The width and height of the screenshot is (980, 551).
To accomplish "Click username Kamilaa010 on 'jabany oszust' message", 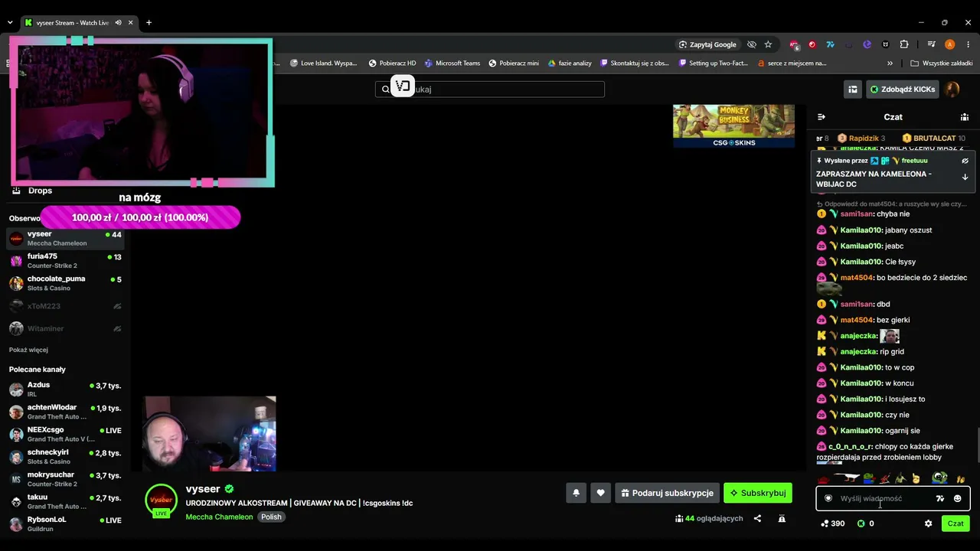I will coord(861,230).
